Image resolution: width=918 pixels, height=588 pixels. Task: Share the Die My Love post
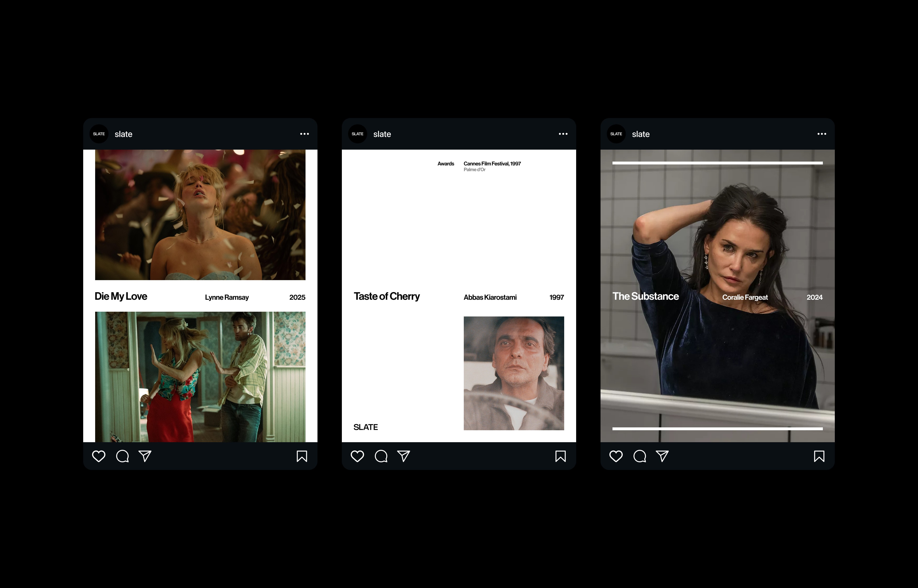(x=145, y=456)
